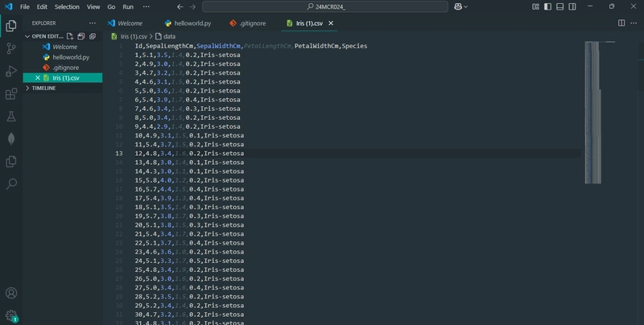Click the minimap code overview
The height and width of the screenshot is (325, 644).
coord(593,112)
